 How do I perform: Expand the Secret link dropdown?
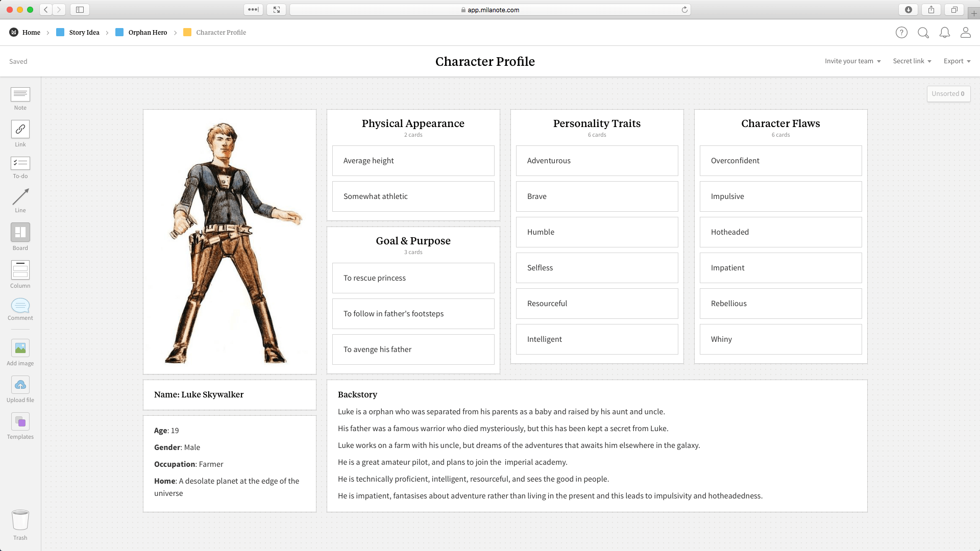(x=911, y=61)
